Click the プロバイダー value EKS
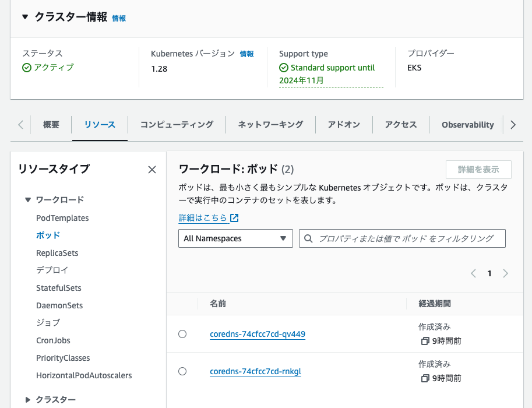Viewport: 532px width, 408px height. [x=414, y=68]
